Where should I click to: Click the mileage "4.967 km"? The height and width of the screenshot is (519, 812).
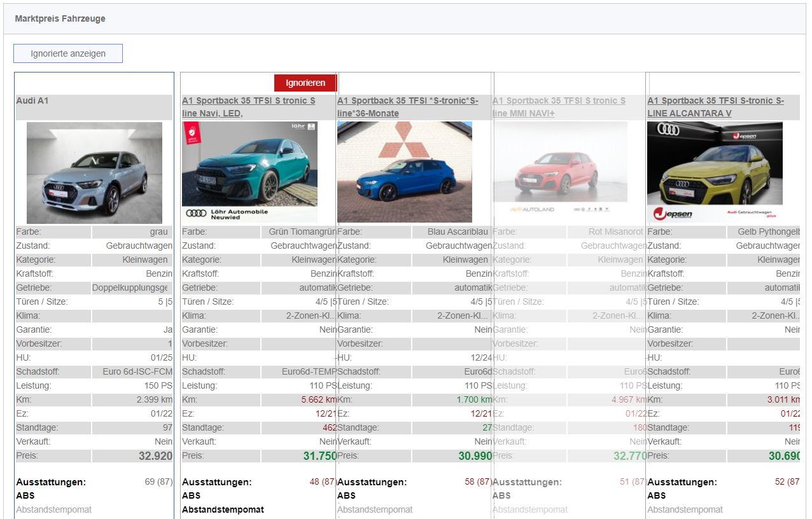point(630,400)
